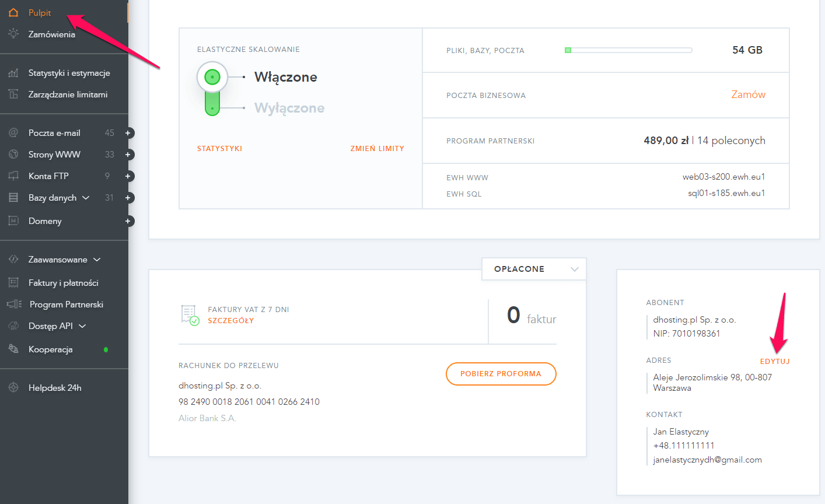
Task: Click the Dostęp API cloud icon
Action: pyautogui.click(x=13, y=326)
